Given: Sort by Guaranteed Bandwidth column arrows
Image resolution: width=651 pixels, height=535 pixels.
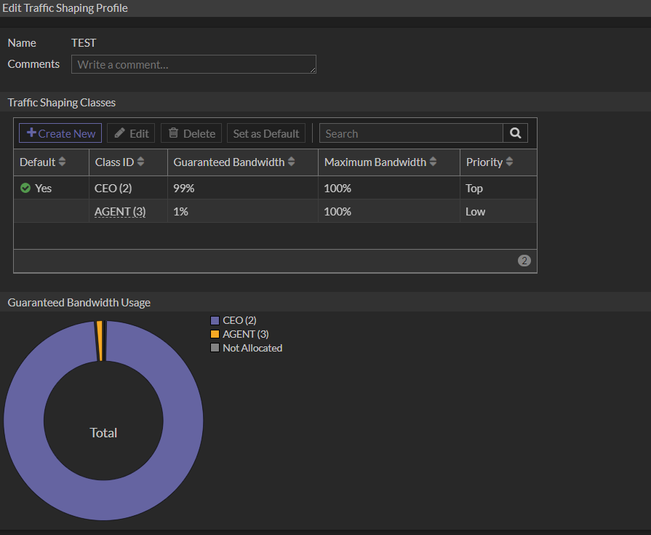Looking at the screenshot, I should [x=292, y=162].
